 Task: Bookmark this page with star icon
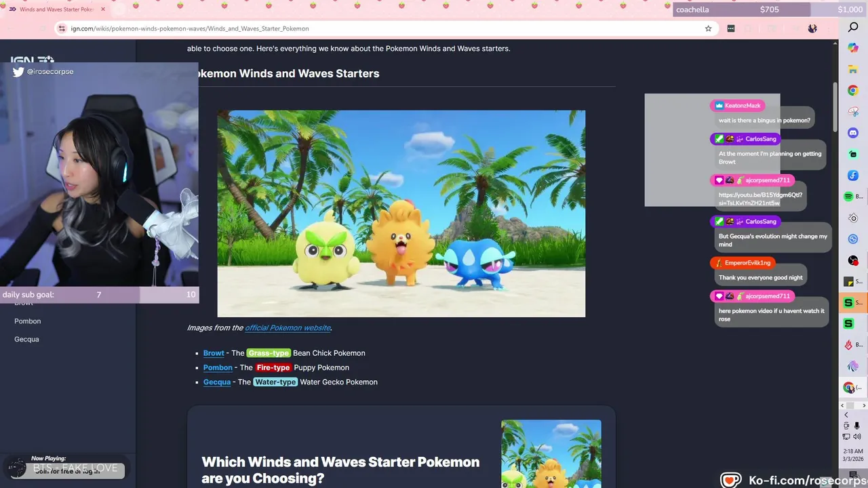[708, 28]
